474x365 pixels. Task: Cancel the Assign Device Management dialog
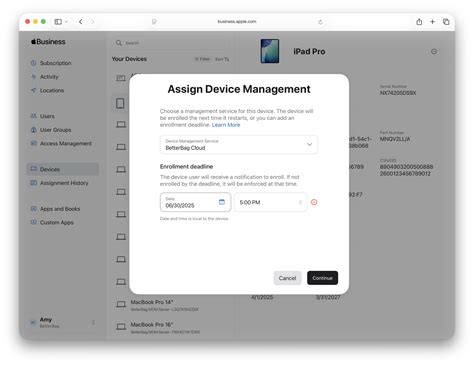coord(287,278)
